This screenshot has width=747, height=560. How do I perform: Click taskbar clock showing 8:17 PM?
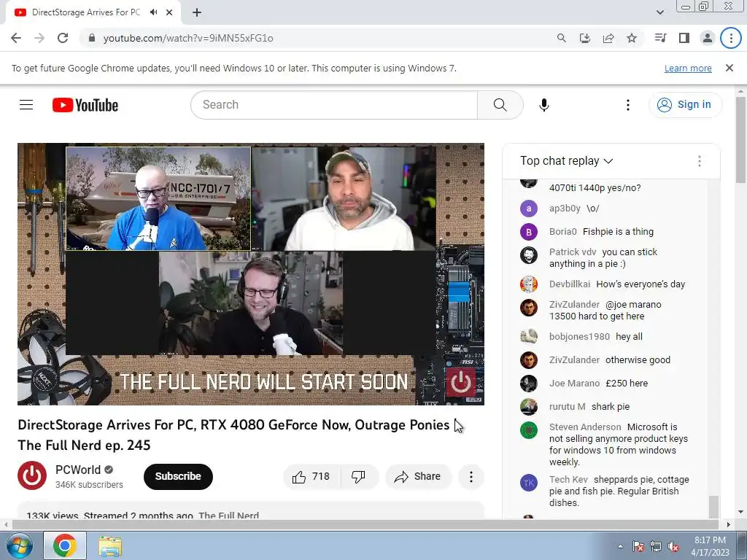711,546
